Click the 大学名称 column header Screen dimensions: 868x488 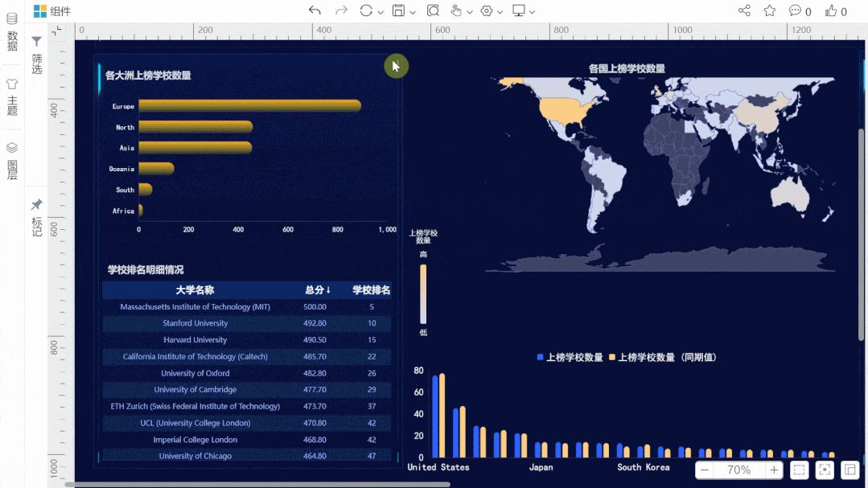click(195, 290)
